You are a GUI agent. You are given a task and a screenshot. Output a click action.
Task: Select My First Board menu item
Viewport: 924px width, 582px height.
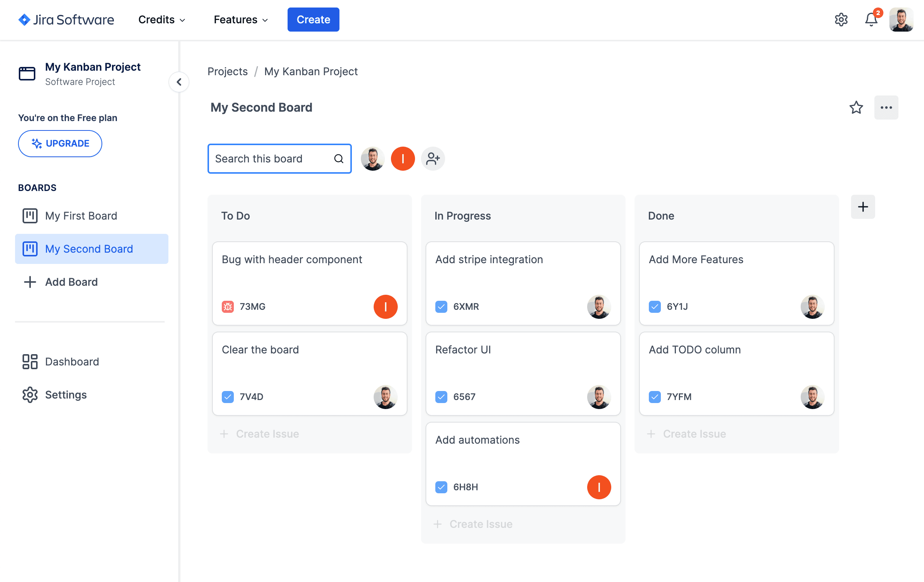coord(81,215)
